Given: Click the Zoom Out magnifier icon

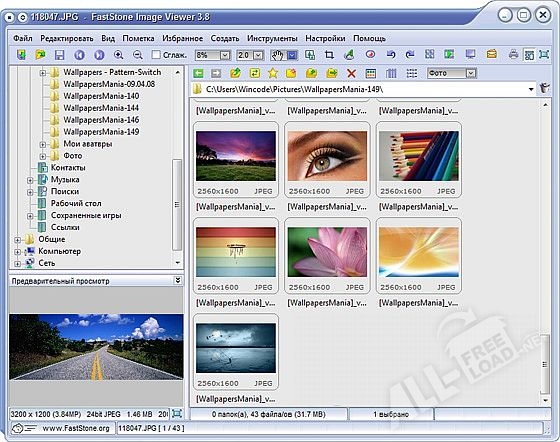Looking at the screenshot, I should pyautogui.click(x=138, y=55).
